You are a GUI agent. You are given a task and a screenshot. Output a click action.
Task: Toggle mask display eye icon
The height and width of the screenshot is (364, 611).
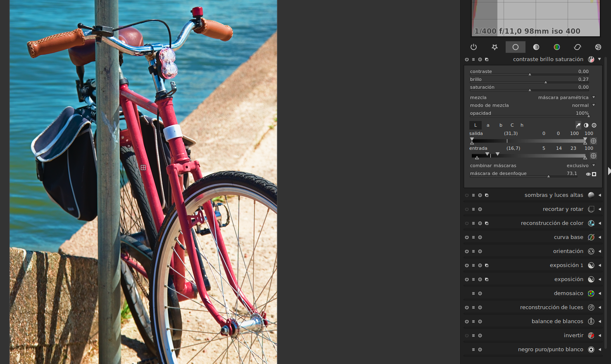coord(588,174)
